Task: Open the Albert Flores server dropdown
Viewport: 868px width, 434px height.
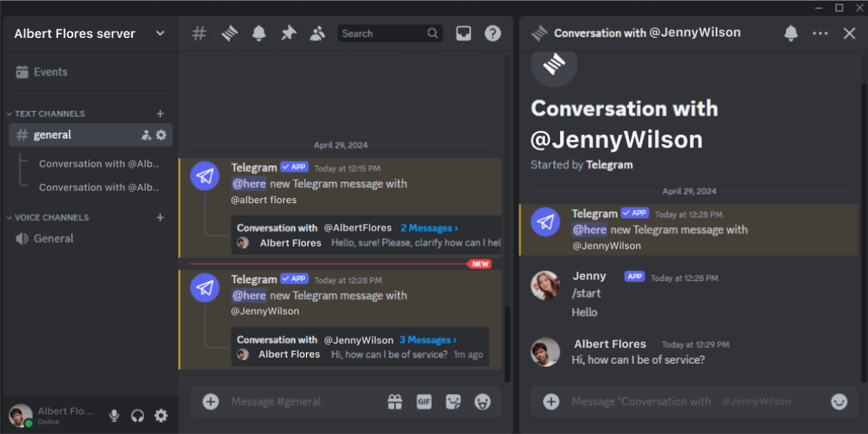Action: tap(160, 32)
